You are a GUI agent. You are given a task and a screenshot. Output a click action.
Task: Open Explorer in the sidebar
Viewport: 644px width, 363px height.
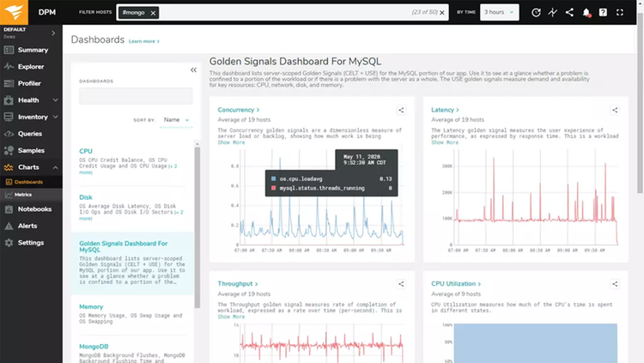[31, 67]
